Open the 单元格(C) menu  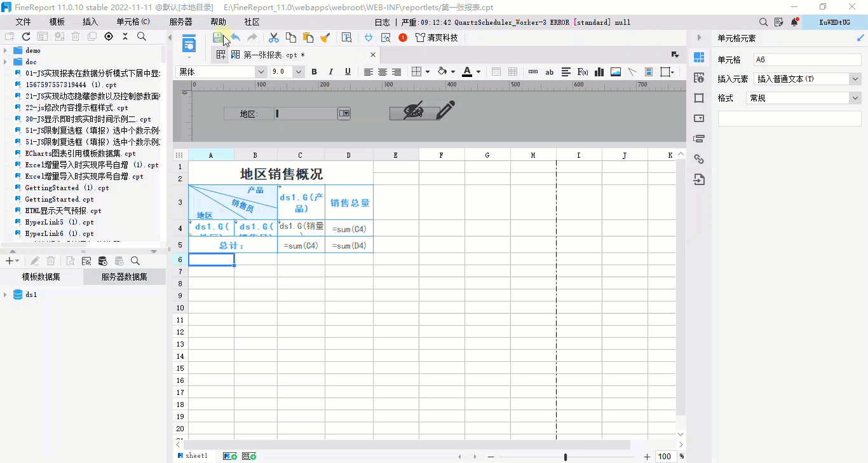pyautogui.click(x=133, y=22)
